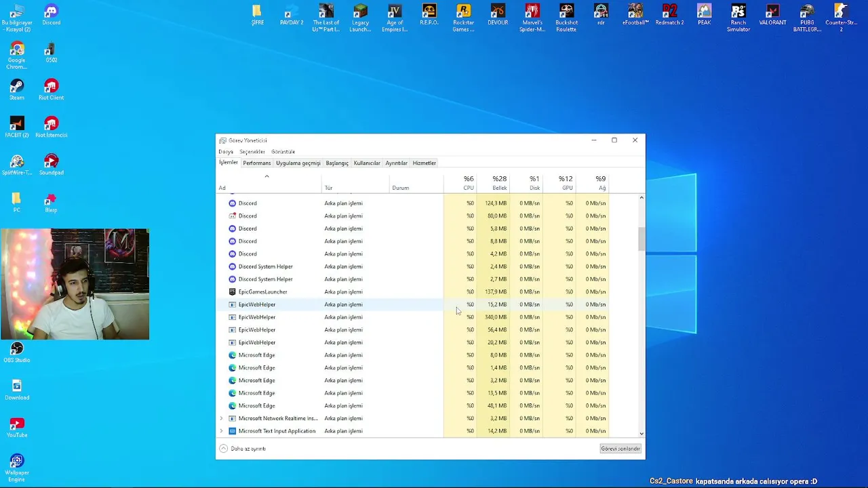Select the G502 desktop shortcut

click(x=51, y=53)
